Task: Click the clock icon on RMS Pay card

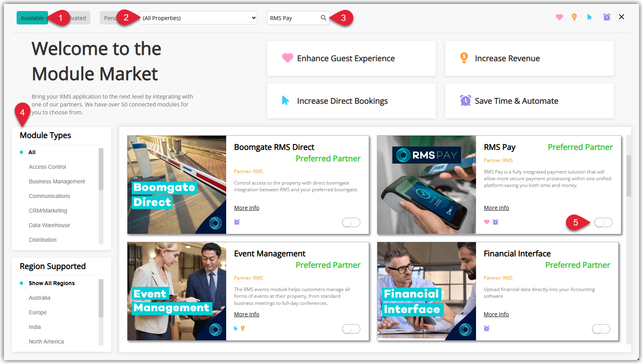Action: (x=495, y=222)
